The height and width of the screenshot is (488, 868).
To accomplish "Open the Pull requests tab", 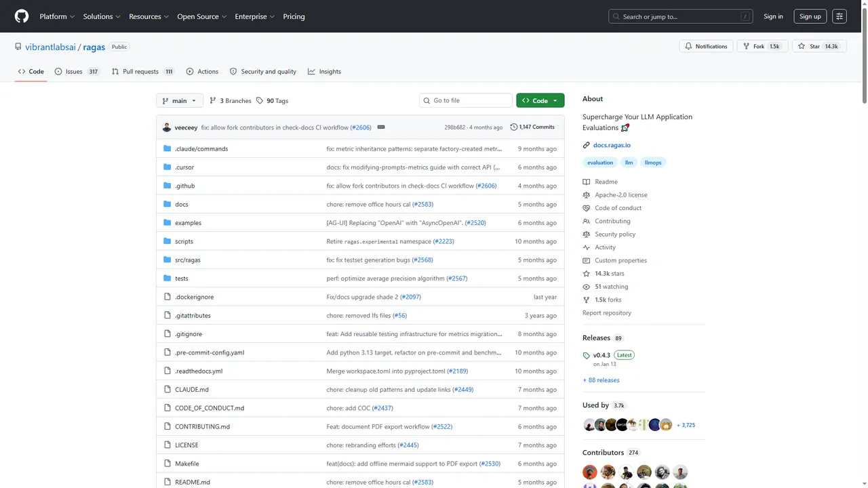I will (143, 71).
